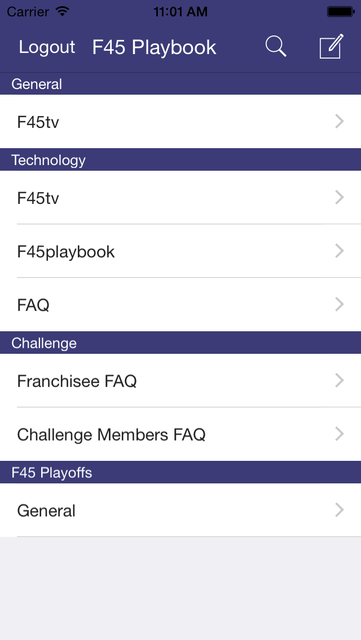This screenshot has height=640, width=361.
Task: Open General under F45 Playoffs
Action: pyautogui.click(x=180, y=510)
